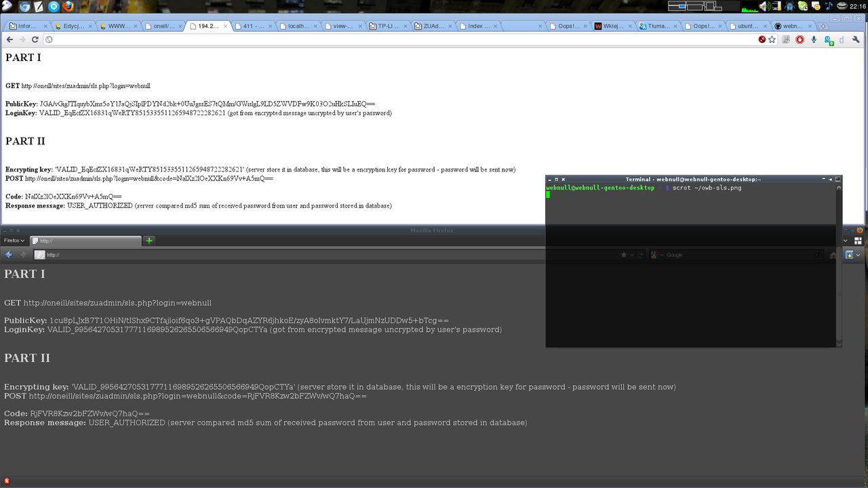Go back in the Firefox window
This screenshot has height=488, width=868.
coord(9,255)
